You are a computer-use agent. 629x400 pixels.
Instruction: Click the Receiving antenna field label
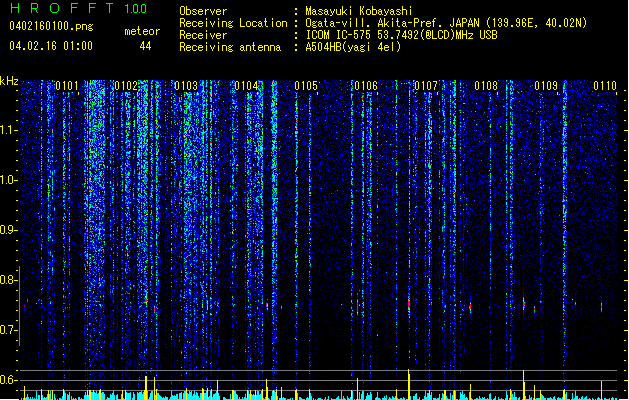(230, 47)
